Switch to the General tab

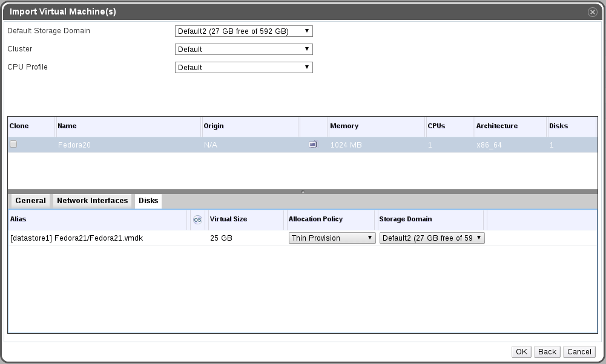pyautogui.click(x=30, y=201)
